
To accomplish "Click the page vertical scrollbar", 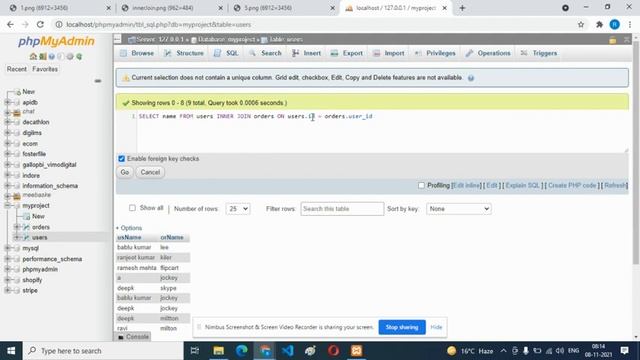I will tap(636, 153).
